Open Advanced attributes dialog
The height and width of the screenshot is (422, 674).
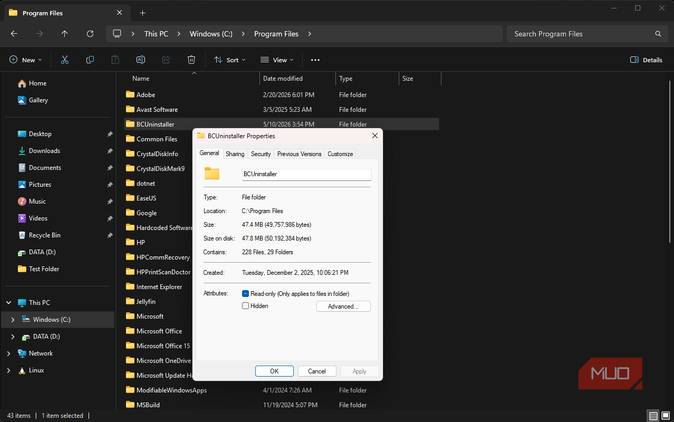click(x=343, y=306)
